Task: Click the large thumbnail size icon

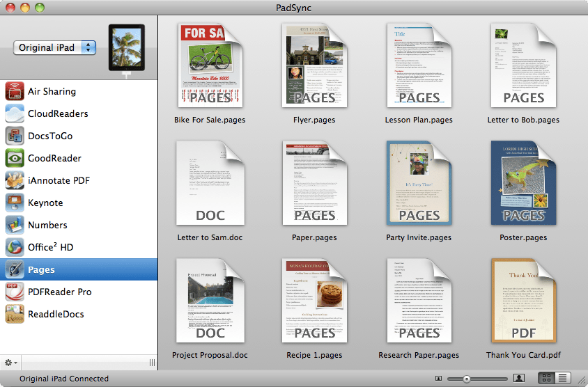Action: pos(519,378)
